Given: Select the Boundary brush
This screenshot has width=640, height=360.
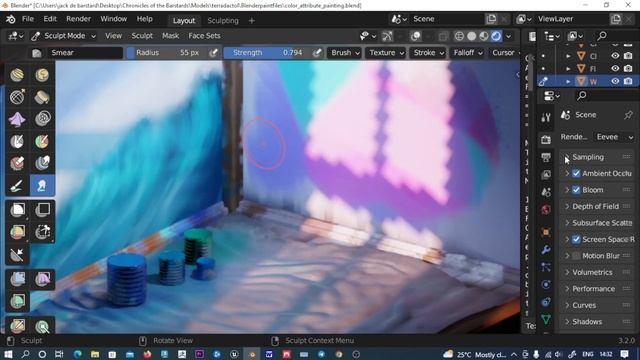Looking at the screenshot, I should coord(42,97).
